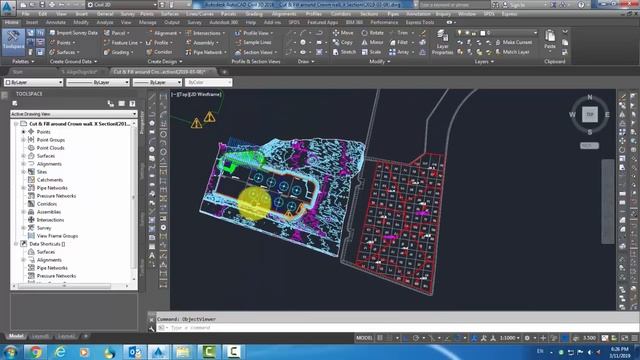
Task: Open the Alignment dropdown
Action: click(x=164, y=33)
